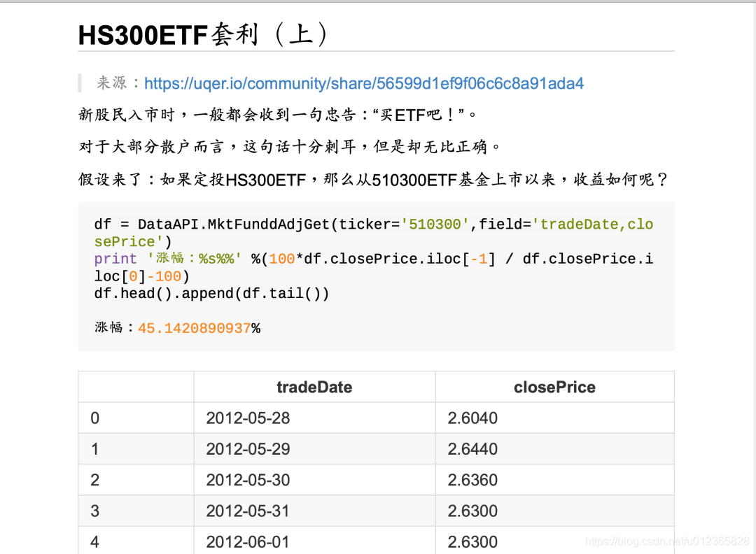Select date cell 2012-05-31
Viewport: 756px width, 554px height.
[248, 511]
